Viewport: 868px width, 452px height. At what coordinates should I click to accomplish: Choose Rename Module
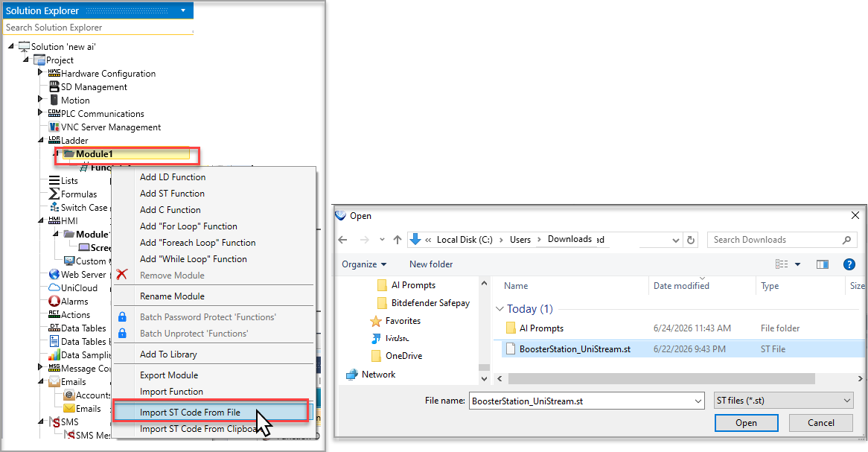(172, 296)
